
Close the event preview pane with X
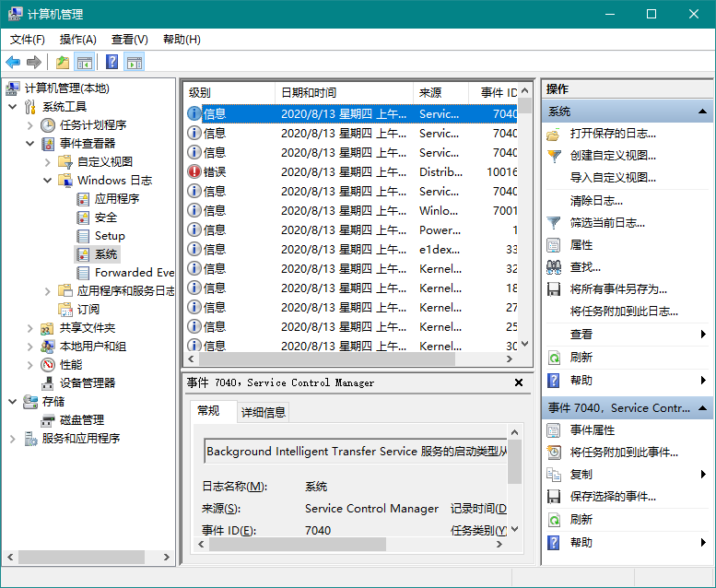519,382
